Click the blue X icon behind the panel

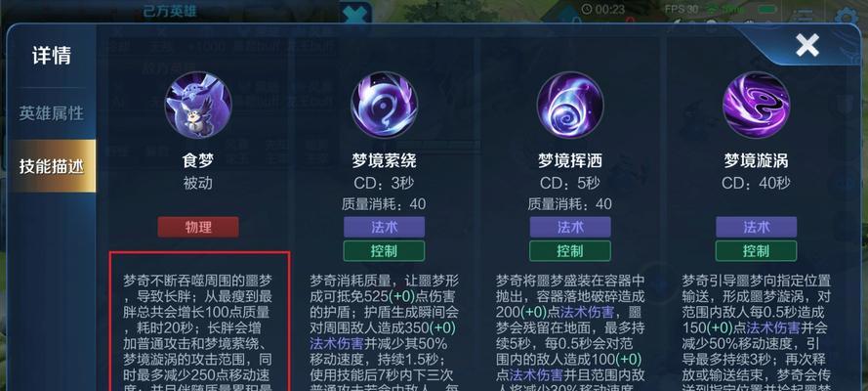354,15
